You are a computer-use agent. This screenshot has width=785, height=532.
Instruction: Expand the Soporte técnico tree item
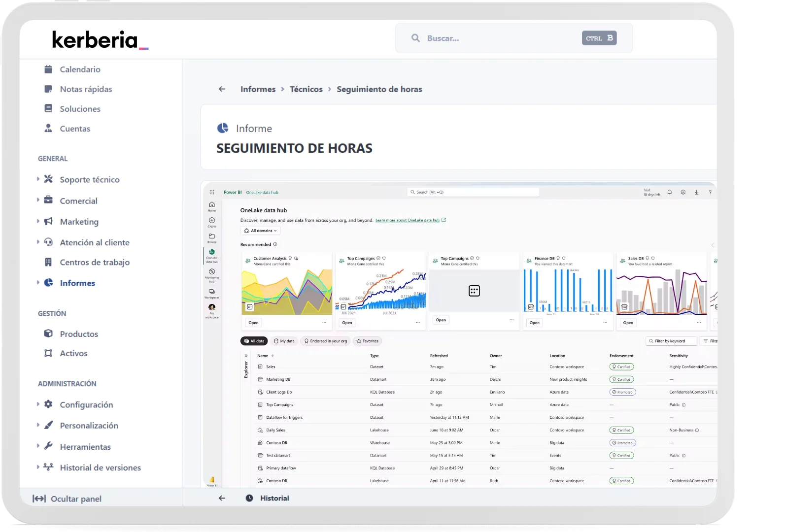click(38, 179)
